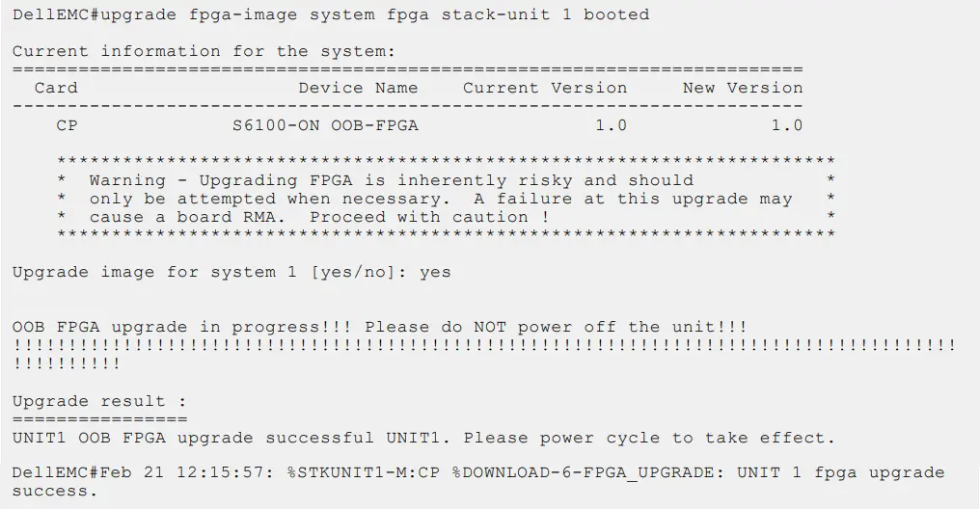Click the upgrade fpga-image command line
The width and height of the screenshot is (980, 509).
(330, 14)
